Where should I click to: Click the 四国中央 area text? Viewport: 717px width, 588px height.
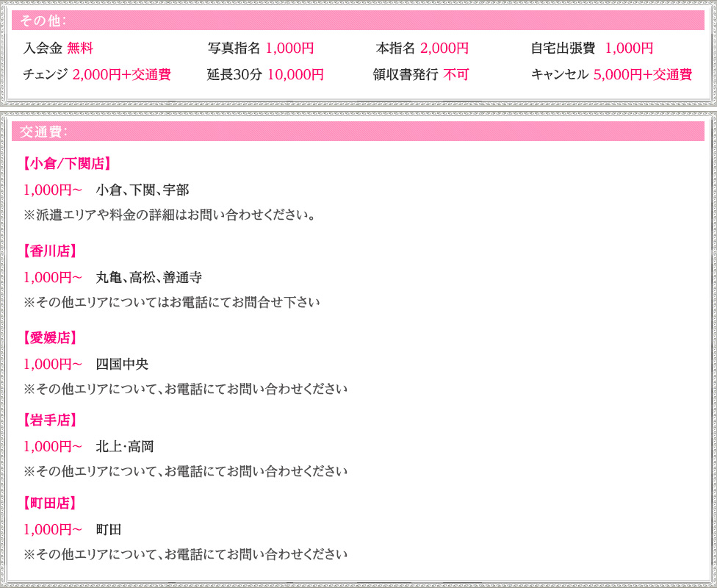(x=122, y=365)
